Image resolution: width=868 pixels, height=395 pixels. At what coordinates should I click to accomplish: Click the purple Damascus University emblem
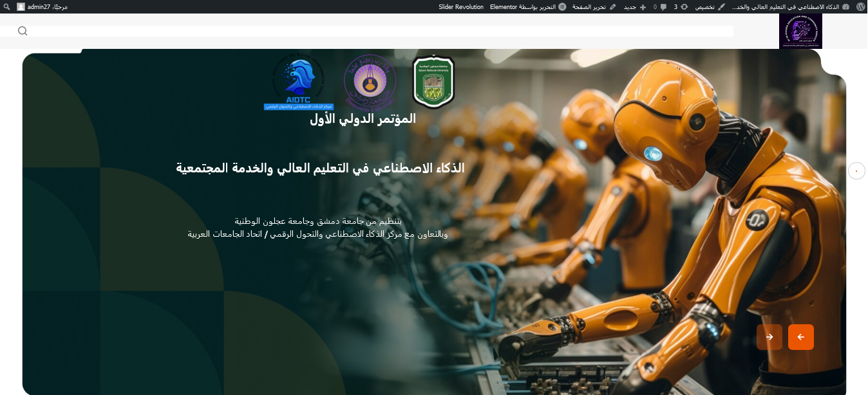[x=370, y=82]
